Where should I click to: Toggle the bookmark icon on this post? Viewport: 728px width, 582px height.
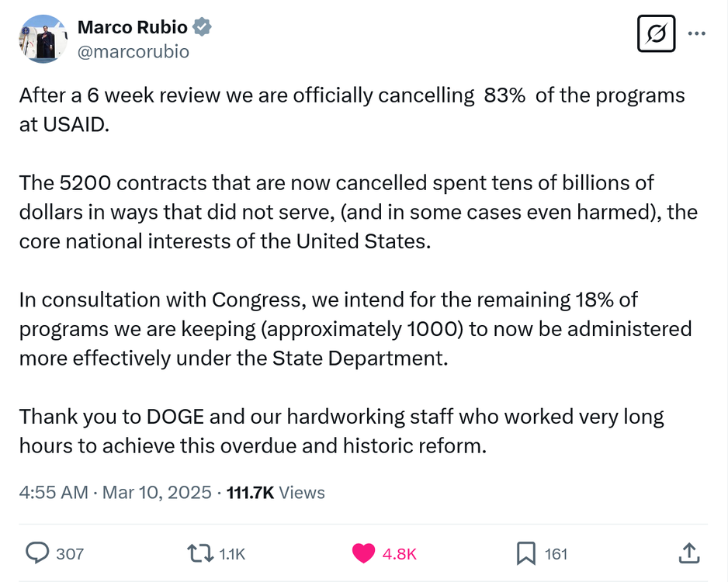(x=525, y=553)
